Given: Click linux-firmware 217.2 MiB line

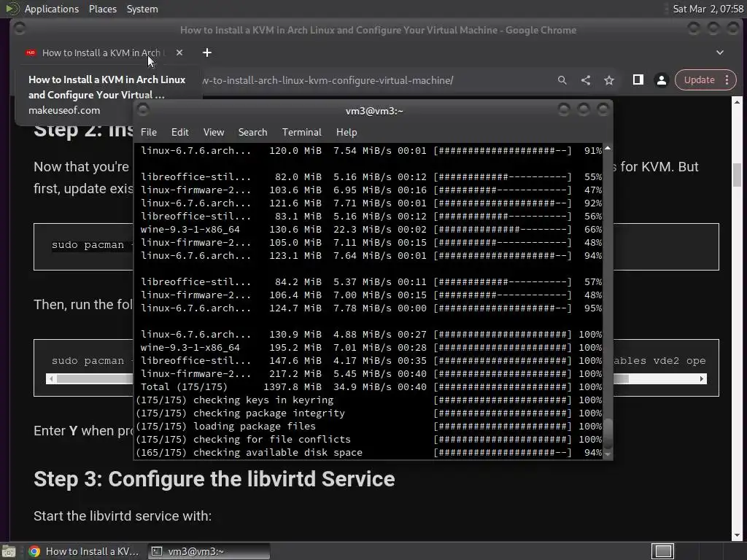Looking at the screenshot, I should tap(369, 374).
